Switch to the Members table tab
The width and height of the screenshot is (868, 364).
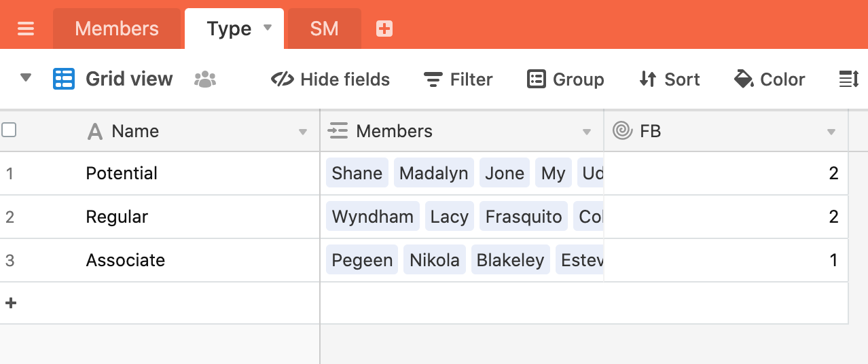click(x=117, y=29)
